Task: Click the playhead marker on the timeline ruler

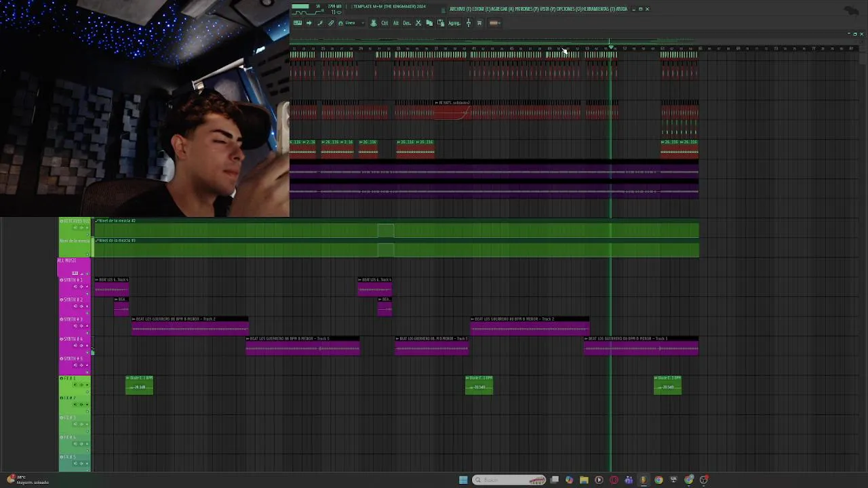Action: [611, 47]
